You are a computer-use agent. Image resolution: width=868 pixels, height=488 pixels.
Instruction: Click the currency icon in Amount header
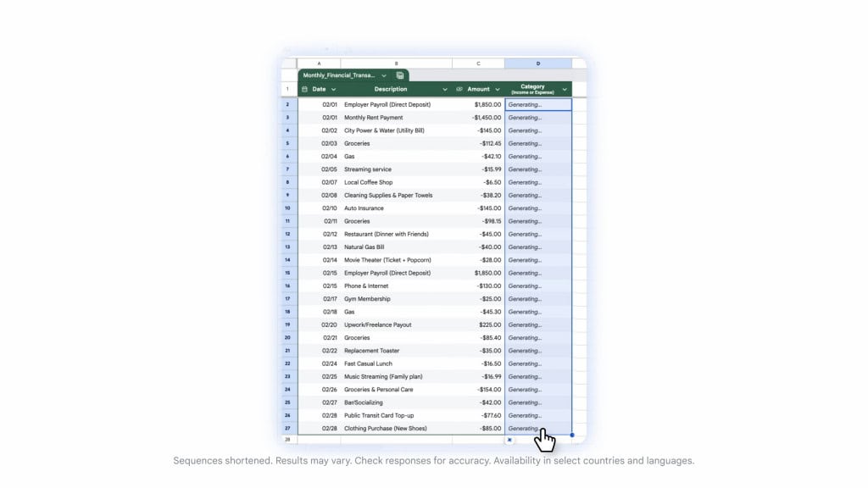(x=459, y=89)
